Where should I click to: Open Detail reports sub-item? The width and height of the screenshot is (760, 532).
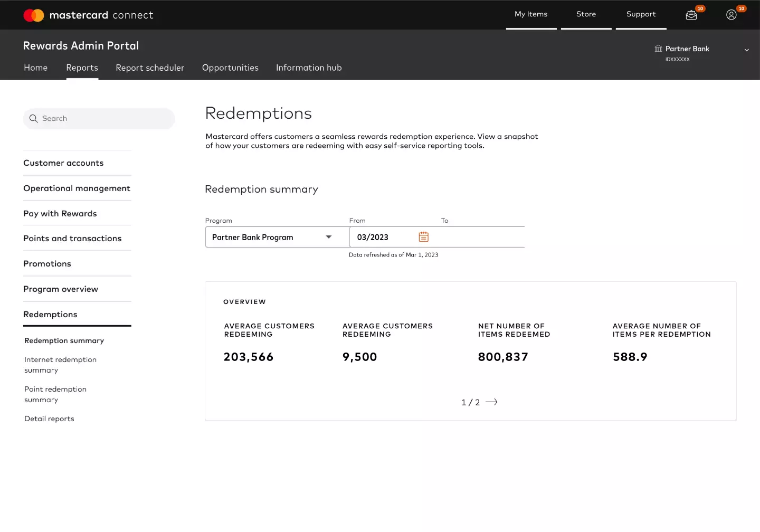tap(49, 419)
